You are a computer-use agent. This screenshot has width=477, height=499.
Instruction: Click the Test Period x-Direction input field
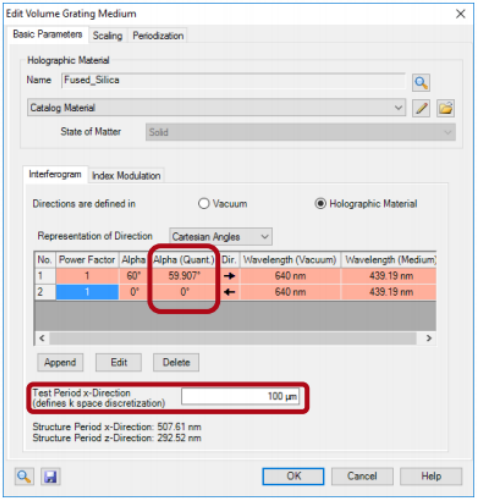240,396
